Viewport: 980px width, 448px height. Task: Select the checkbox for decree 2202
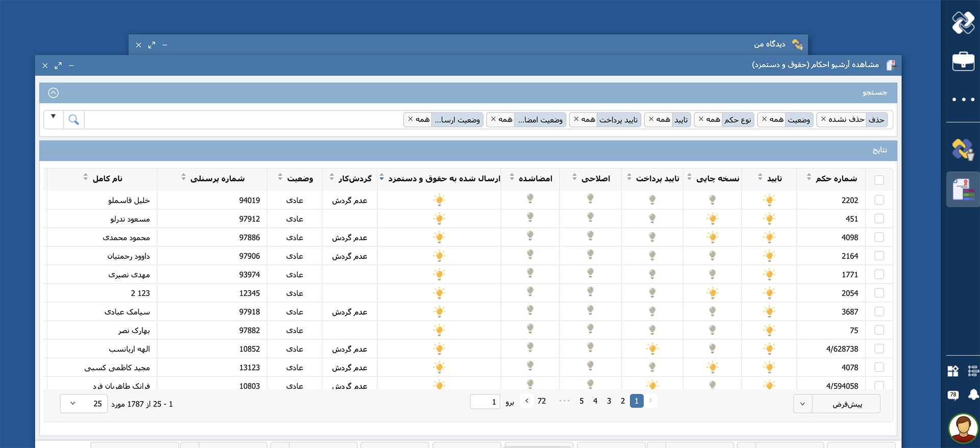point(879,200)
